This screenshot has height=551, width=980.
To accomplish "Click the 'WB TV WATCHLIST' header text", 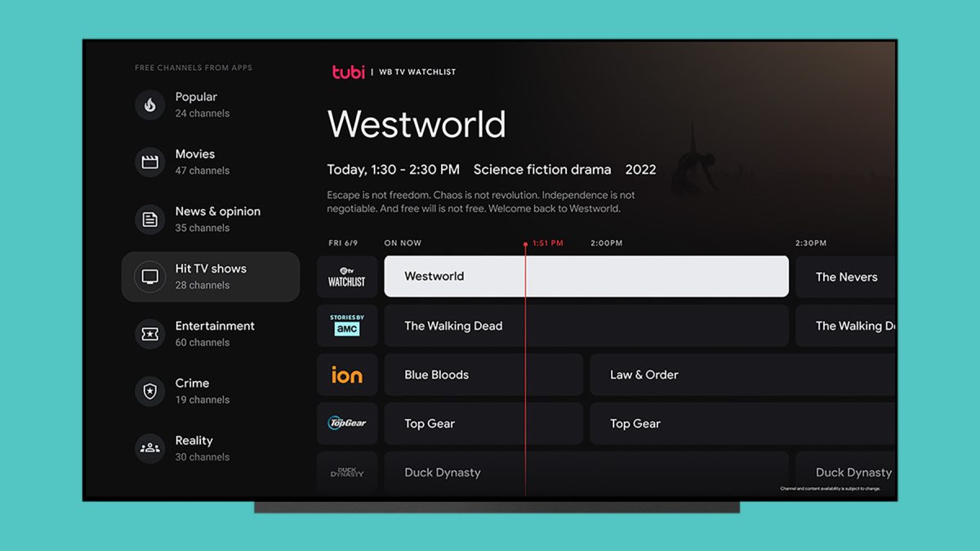I will point(417,72).
